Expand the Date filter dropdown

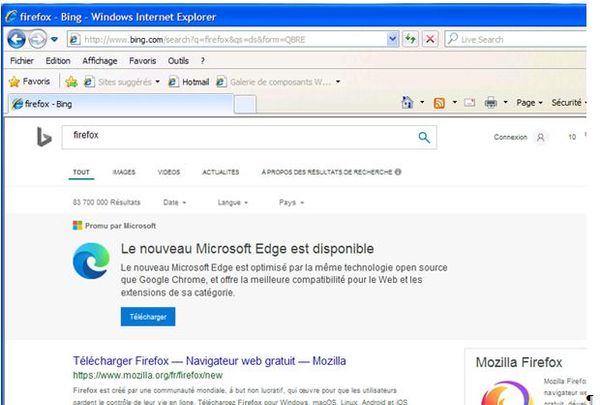coord(174,202)
